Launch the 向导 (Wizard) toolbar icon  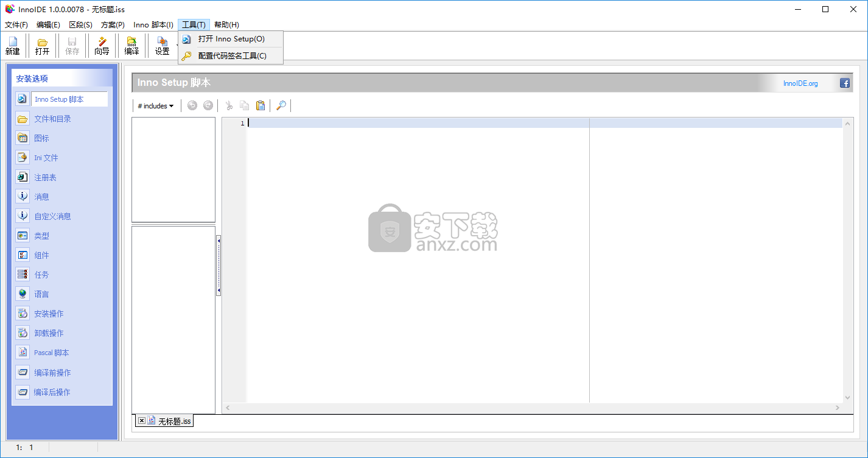coord(102,46)
